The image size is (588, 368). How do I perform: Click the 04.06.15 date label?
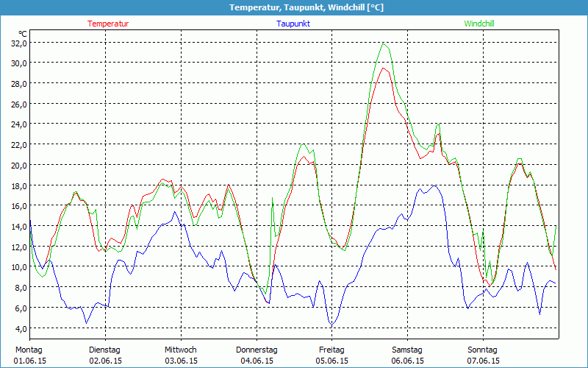tap(257, 361)
